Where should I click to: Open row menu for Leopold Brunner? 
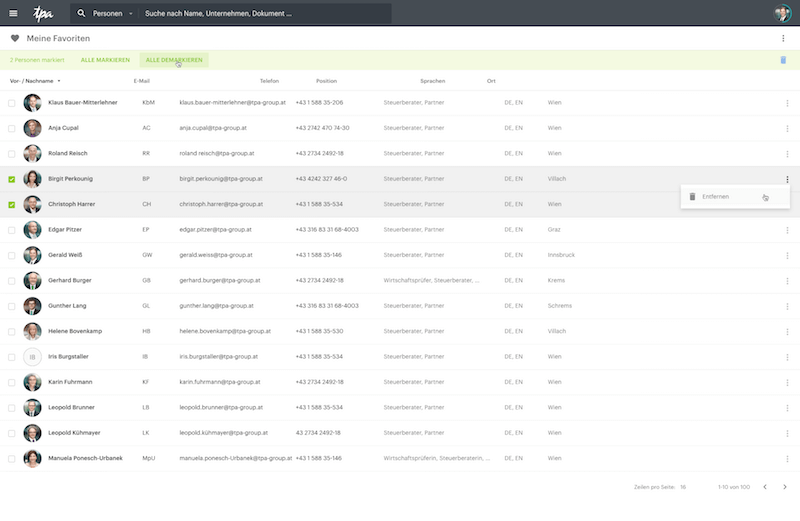(x=787, y=408)
